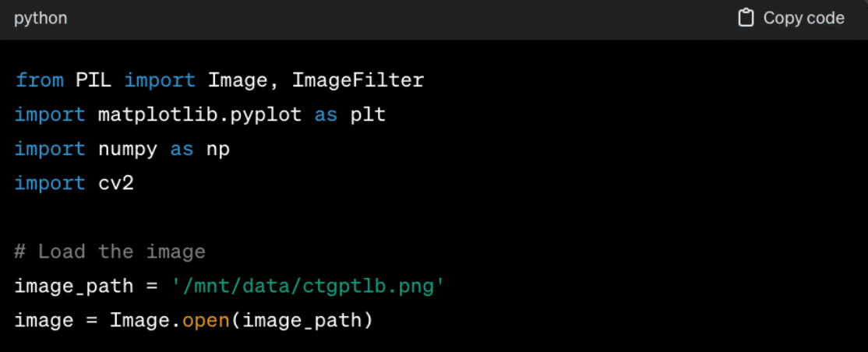The height and width of the screenshot is (352, 868).
Task: Click the "matplotlib.pyplot" module name
Action: pos(199,114)
